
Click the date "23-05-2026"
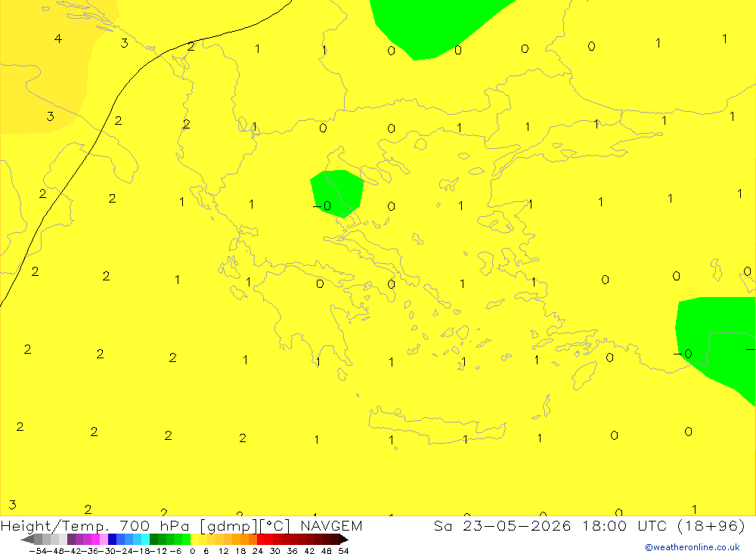pyautogui.click(x=517, y=525)
